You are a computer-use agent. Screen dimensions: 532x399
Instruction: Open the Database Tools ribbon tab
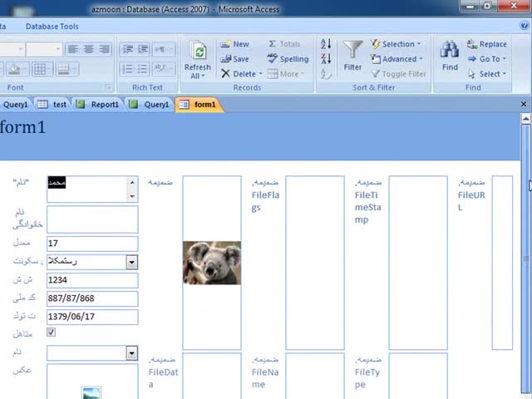(x=52, y=27)
